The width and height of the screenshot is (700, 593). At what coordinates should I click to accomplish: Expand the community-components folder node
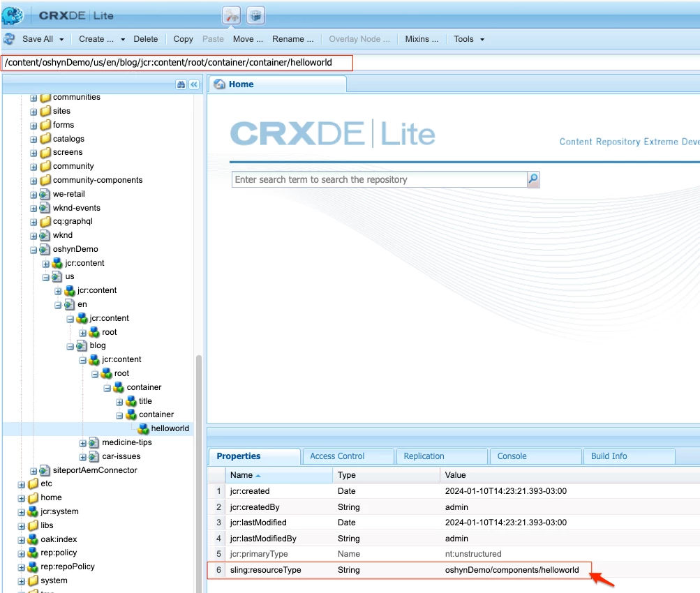[x=33, y=181]
